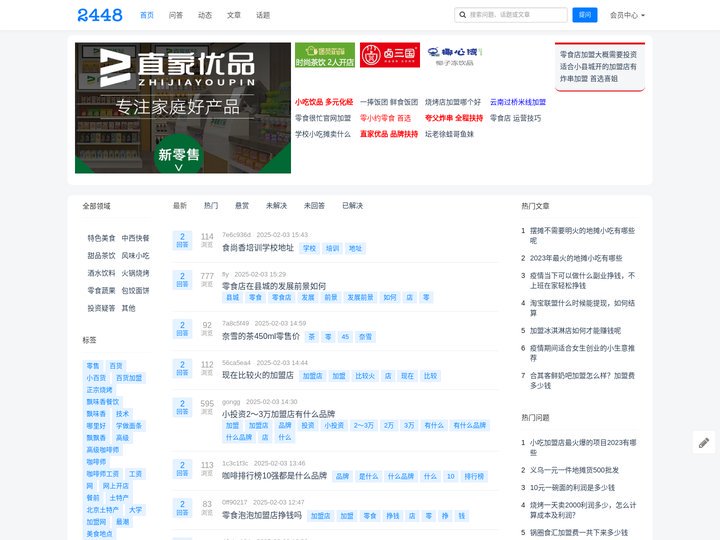Open 话题 in top navigation
Image resolution: width=720 pixels, height=540 pixels.
click(x=263, y=15)
